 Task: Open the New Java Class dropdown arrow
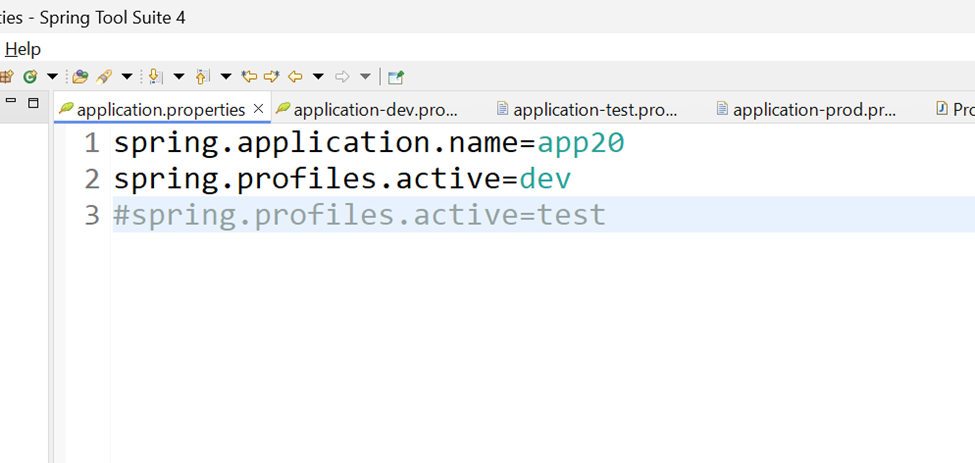click(x=52, y=77)
